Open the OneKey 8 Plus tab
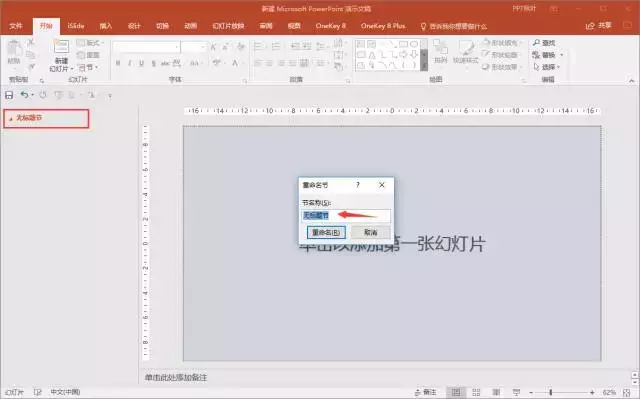 point(383,26)
